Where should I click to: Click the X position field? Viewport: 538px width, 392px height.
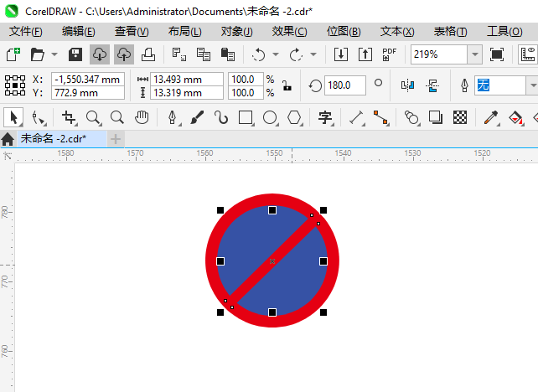[88, 80]
